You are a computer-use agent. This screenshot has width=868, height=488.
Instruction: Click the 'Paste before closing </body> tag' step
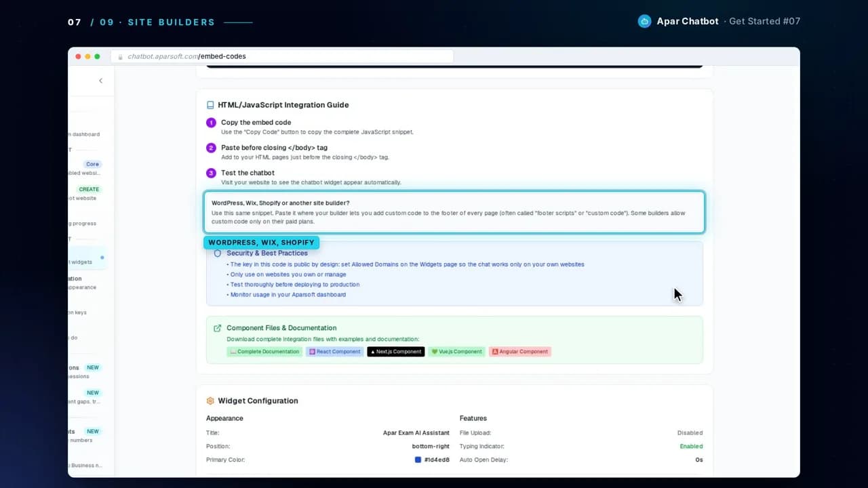pos(274,148)
